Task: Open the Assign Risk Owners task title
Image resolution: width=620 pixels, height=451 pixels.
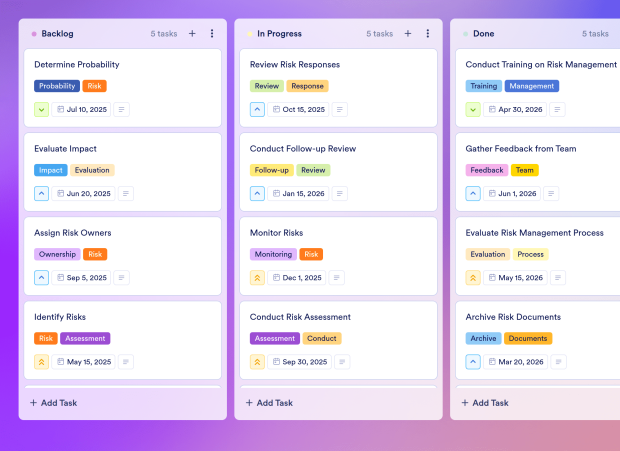Action: pos(73,233)
